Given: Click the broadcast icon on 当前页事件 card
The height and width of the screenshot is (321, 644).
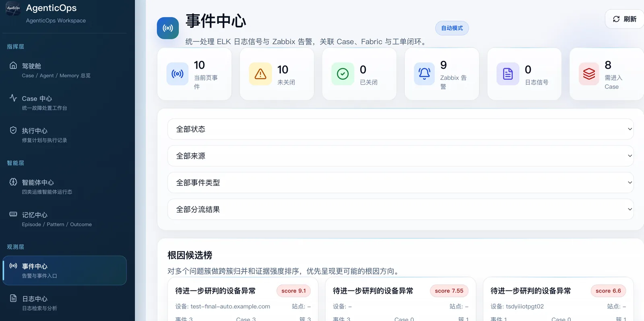Looking at the screenshot, I should (x=178, y=74).
